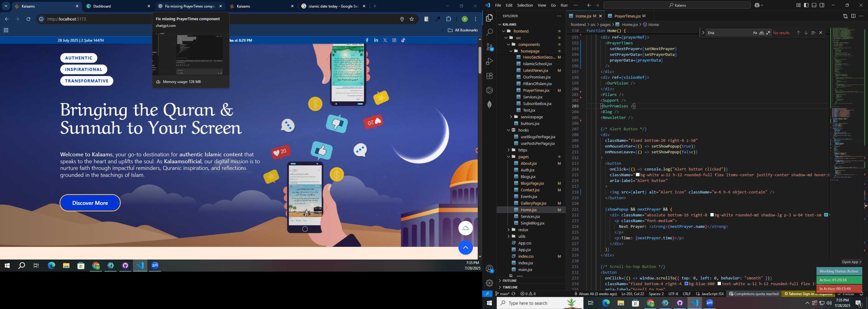Click Synchronize Changes icon in status bar

(x=513, y=294)
